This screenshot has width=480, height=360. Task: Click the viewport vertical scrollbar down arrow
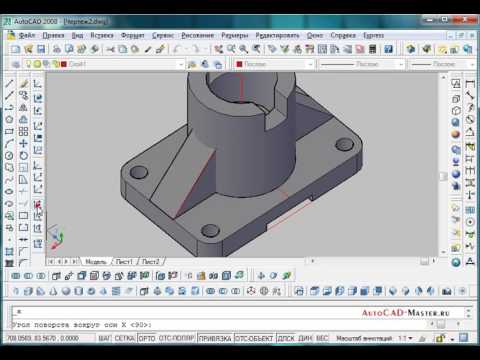(443, 252)
